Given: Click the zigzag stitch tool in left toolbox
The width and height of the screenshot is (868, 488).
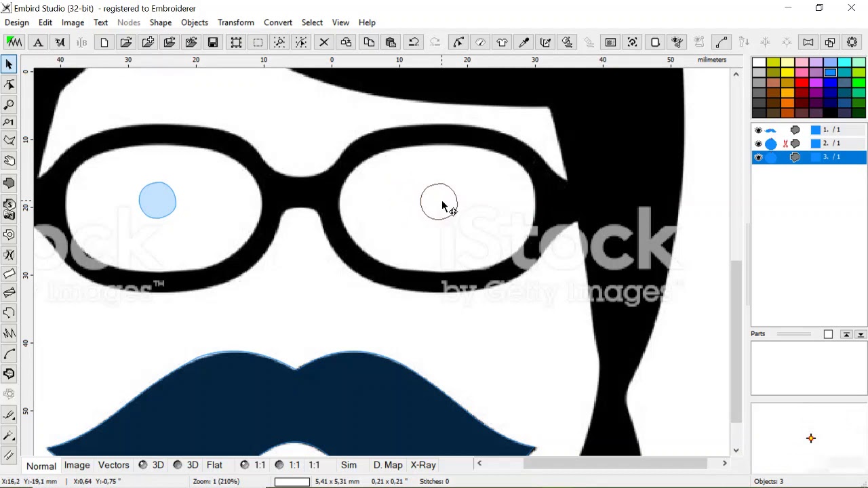Looking at the screenshot, I should click(9, 333).
